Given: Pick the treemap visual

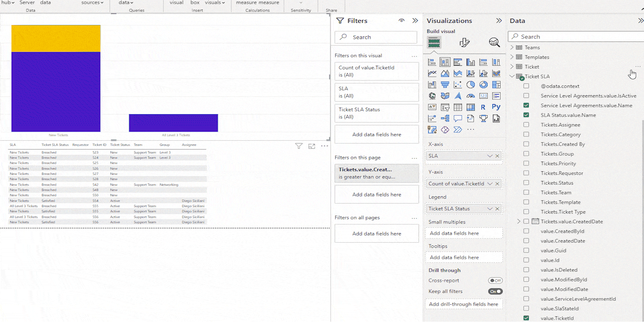Looking at the screenshot, I should pyautogui.click(x=496, y=85).
